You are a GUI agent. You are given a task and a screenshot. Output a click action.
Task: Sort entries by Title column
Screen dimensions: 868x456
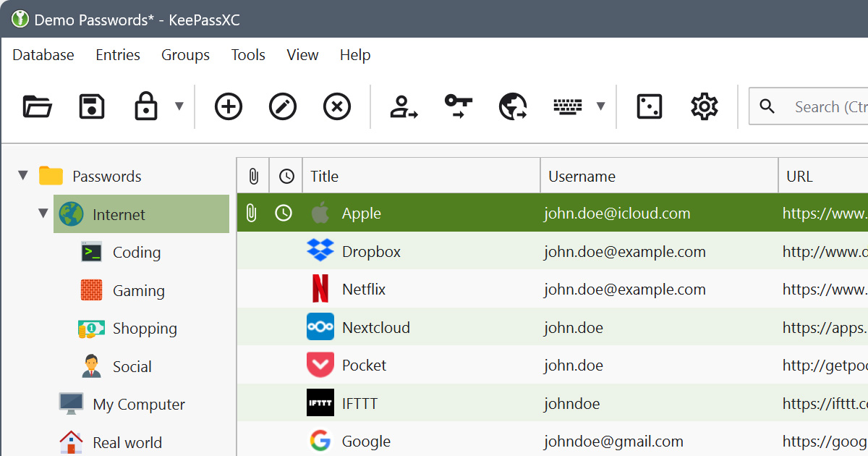pyautogui.click(x=422, y=176)
